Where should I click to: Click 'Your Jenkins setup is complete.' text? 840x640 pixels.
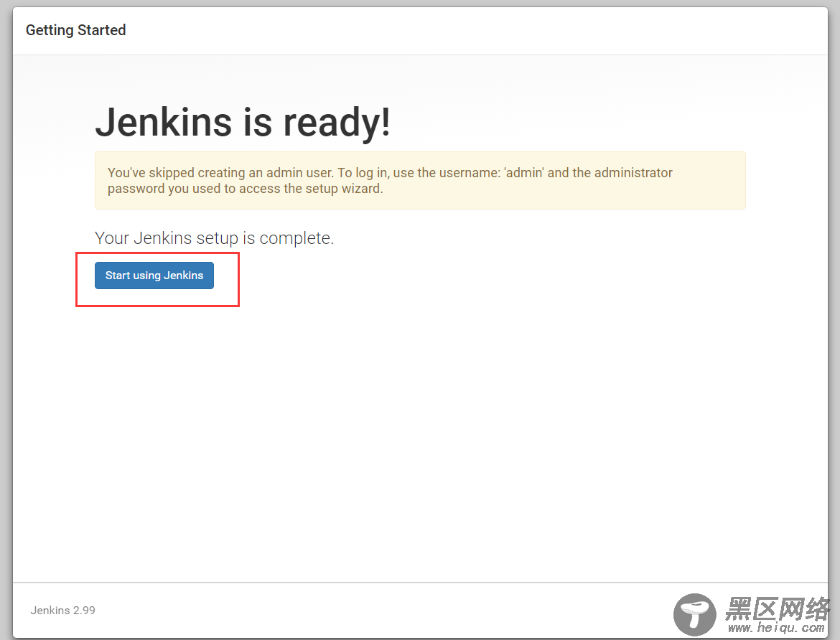214,237
